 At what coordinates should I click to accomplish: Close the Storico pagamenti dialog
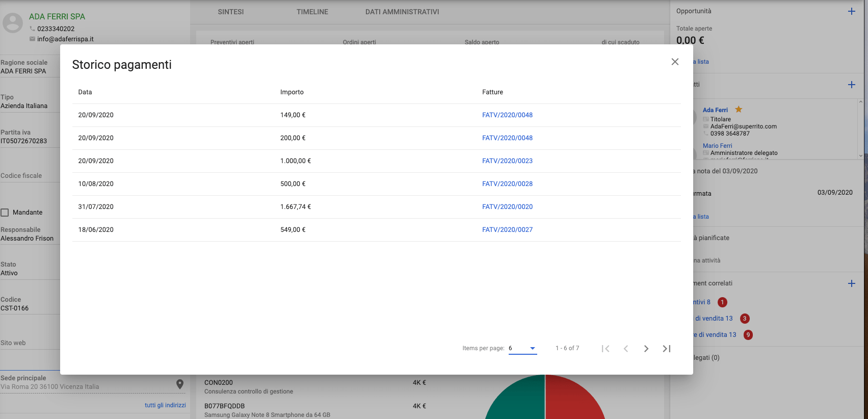point(675,62)
